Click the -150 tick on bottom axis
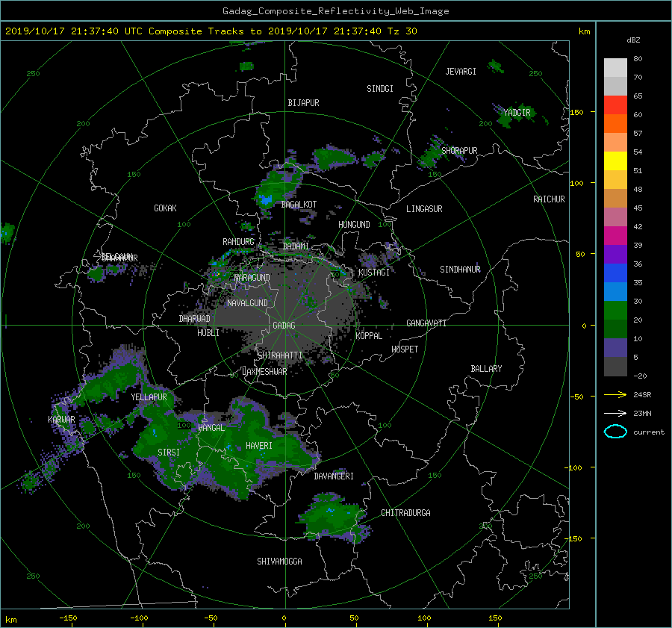The width and height of the screenshot is (672, 628). (68, 618)
